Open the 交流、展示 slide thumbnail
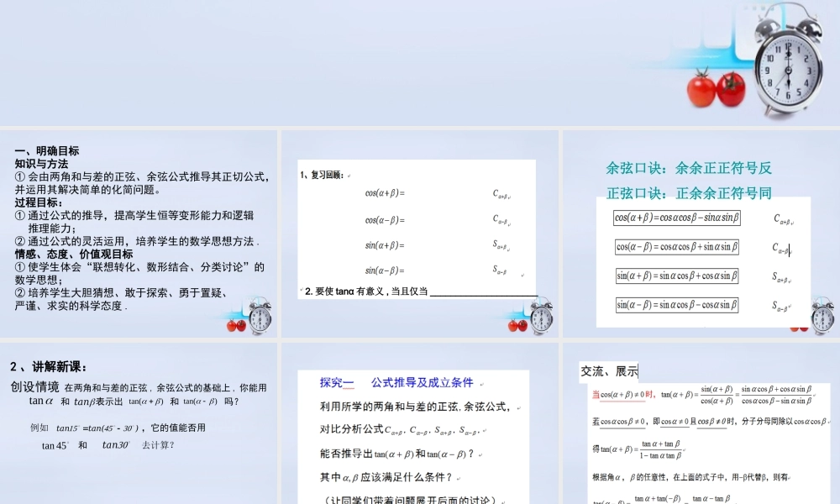The height and width of the screenshot is (504, 840). tap(701, 423)
